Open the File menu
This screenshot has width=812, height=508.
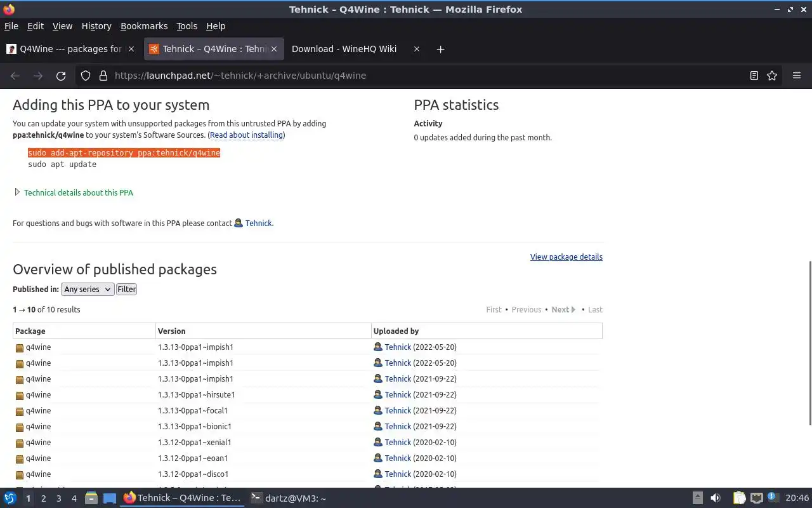[11, 26]
